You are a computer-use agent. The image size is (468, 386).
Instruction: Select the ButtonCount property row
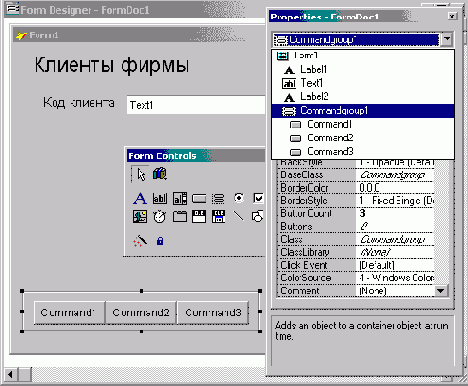[x=356, y=213]
